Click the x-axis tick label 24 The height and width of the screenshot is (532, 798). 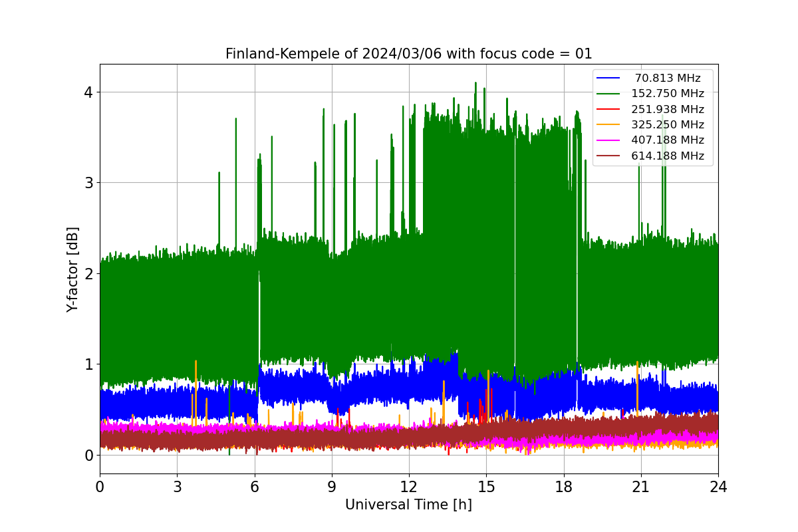coord(718,487)
